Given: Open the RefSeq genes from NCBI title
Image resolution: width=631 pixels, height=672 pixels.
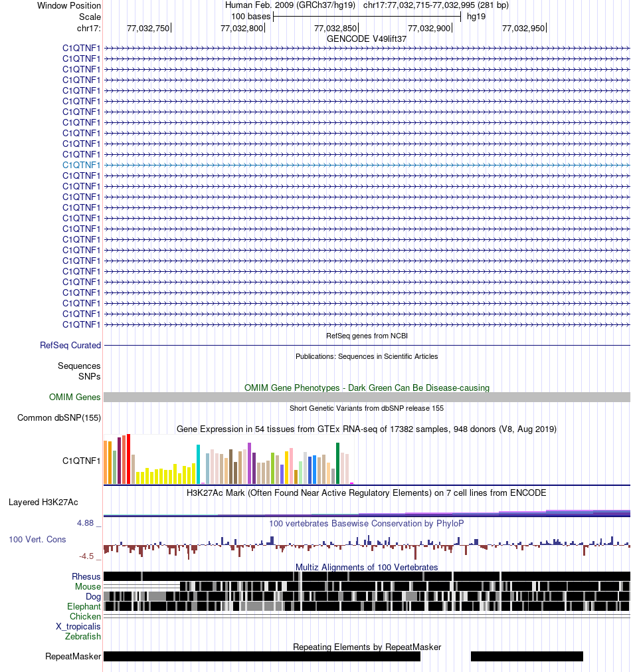Looking at the screenshot, I should [367, 336].
